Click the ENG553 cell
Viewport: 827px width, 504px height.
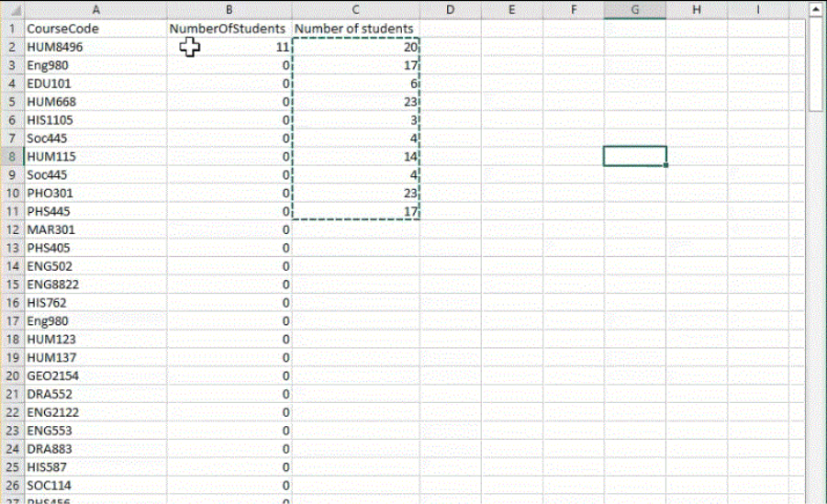[x=95, y=431]
